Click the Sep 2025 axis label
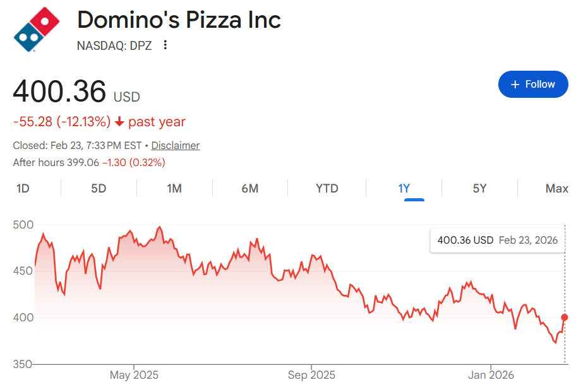The height and width of the screenshot is (392, 576). 311,375
